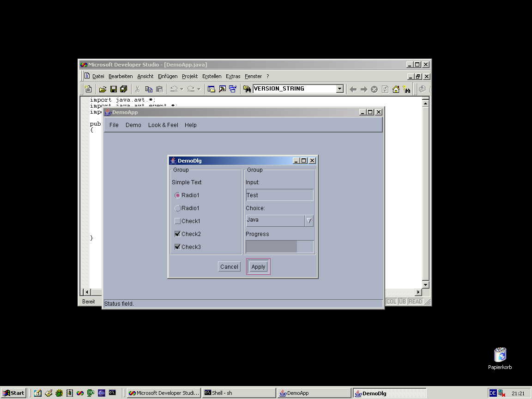Click inside the Test input field
Image resolution: width=532 pixels, height=399 pixels.
(x=279, y=195)
